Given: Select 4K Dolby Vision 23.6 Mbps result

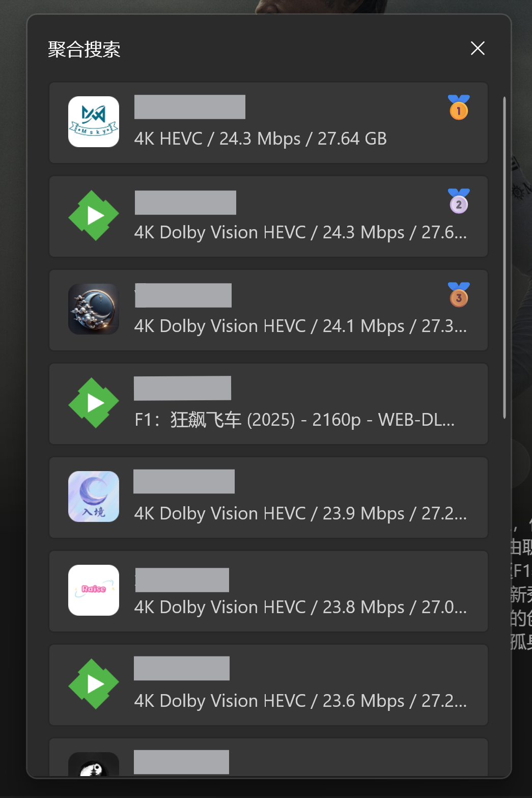Looking at the screenshot, I should tap(268, 685).
